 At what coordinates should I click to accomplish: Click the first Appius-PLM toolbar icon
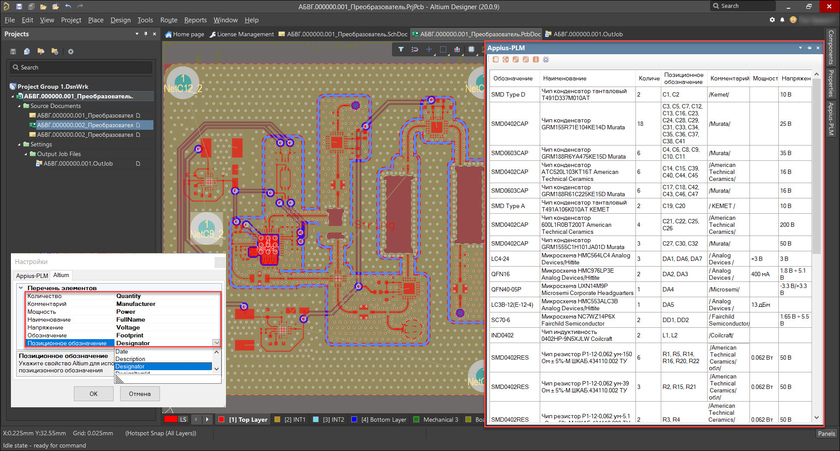[x=496, y=60]
